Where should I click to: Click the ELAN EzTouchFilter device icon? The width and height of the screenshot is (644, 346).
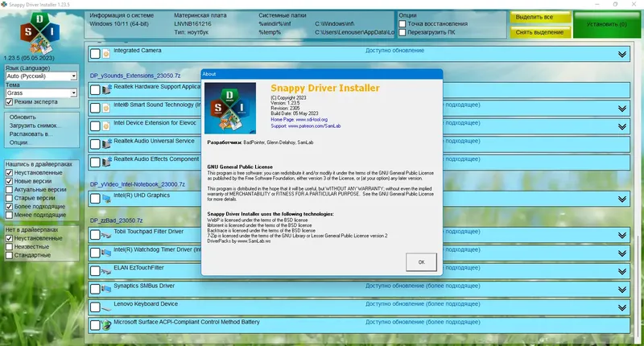[x=106, y=271]
